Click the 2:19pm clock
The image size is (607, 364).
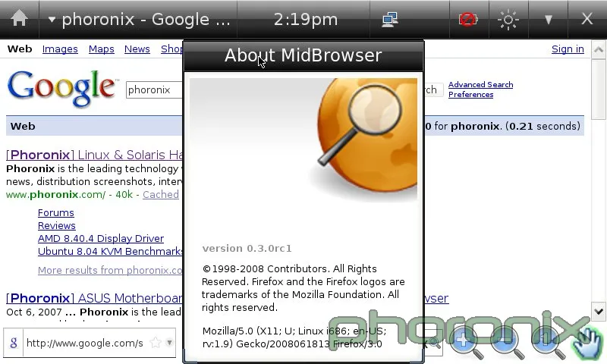pyautogui.click(x=306, y=20)
